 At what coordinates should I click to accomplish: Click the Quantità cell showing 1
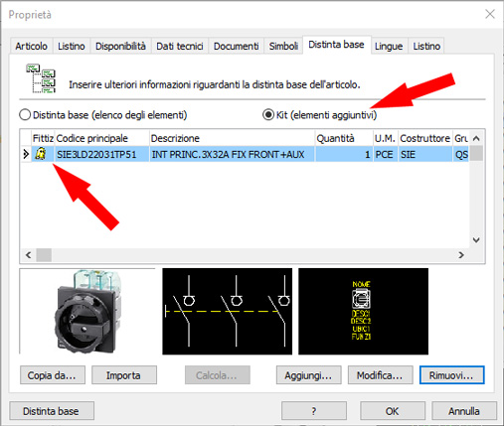point(344,154)
